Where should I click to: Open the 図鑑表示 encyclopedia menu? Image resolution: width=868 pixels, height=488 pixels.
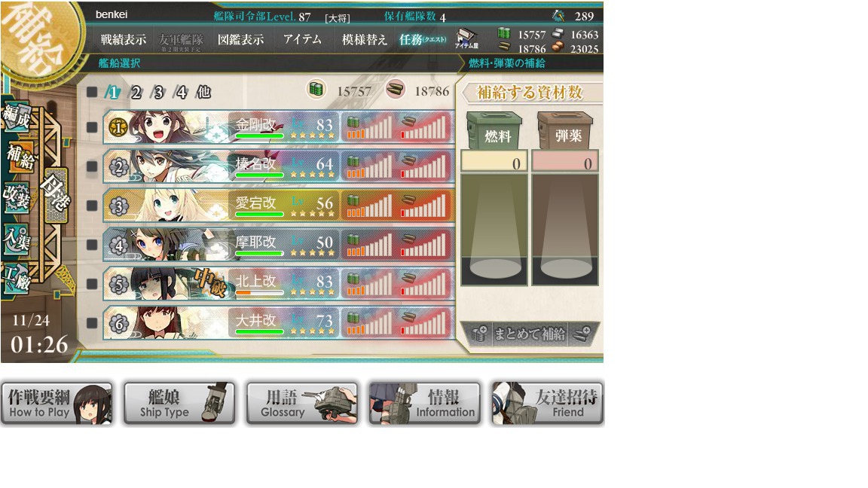click(x=240, y=39)
